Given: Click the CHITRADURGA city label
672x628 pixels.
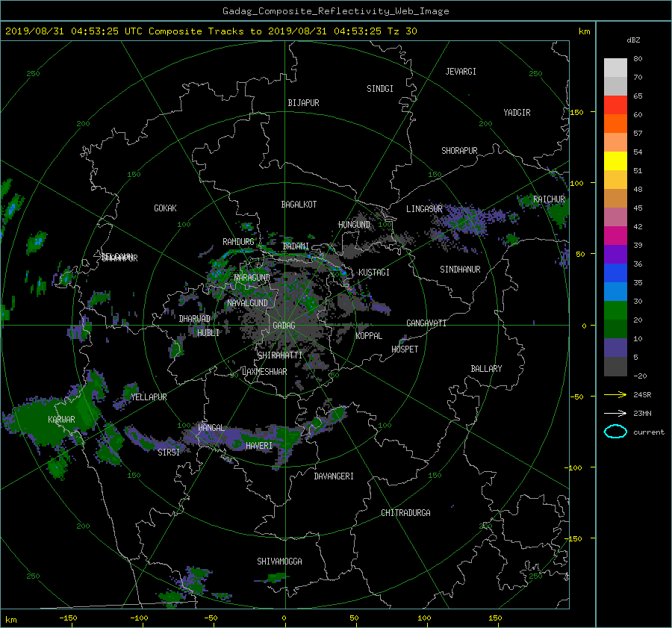Looking at the screenshot, I should coord(406,513).
